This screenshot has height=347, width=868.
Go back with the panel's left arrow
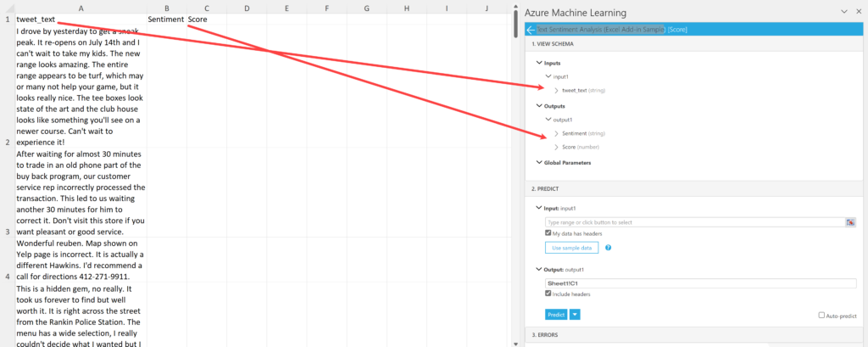(x=531, y=30)
